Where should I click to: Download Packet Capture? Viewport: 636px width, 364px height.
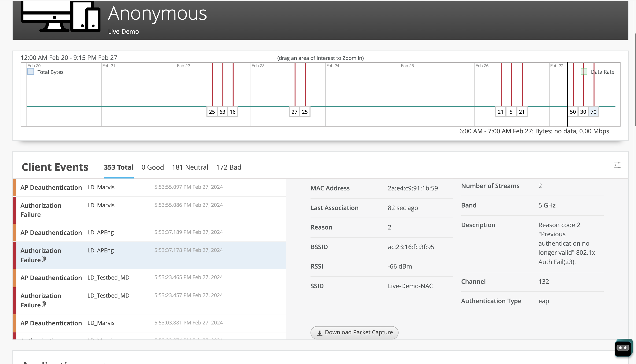[x=354, y=332]
